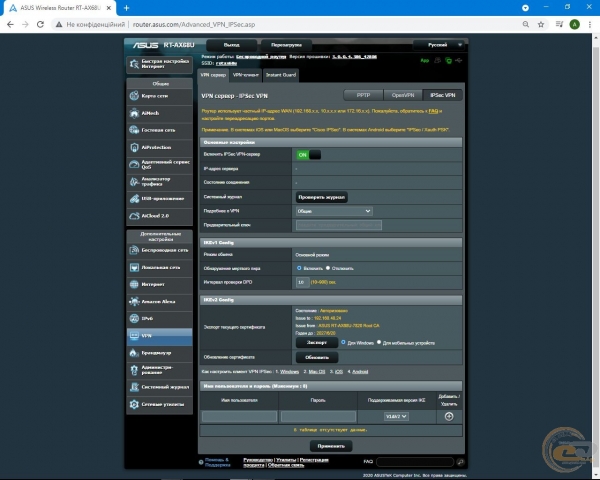Switch to the Instant Guard tab
The height and width of the screenshot is (480, 600).
point(281,75)
